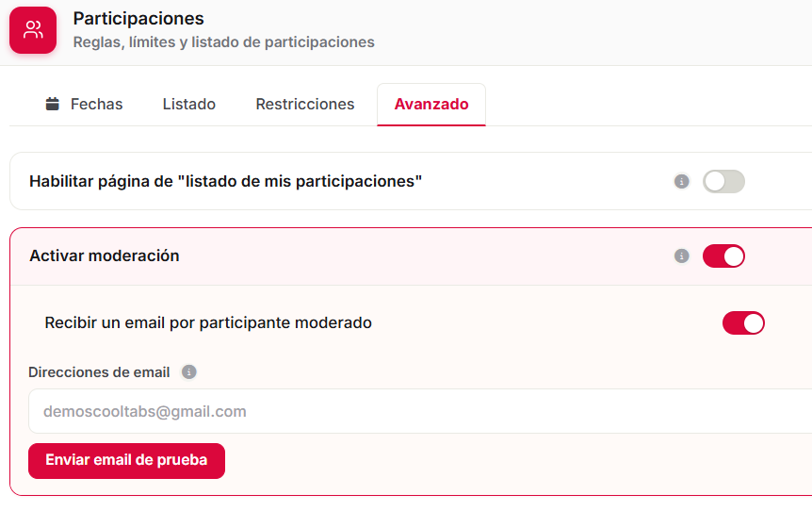Click info icon next to Direcciones de email

coord(189,372)
